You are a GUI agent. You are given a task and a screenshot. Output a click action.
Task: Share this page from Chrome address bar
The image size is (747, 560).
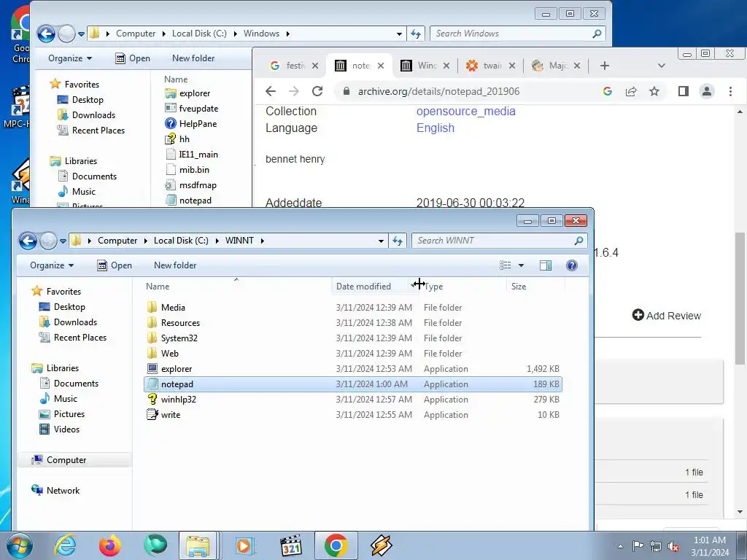[631, 91]
